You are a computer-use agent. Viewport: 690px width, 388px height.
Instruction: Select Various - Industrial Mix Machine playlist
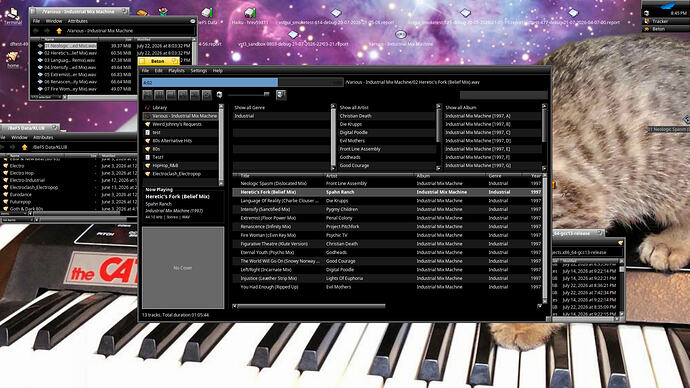[x=180, y=116]
